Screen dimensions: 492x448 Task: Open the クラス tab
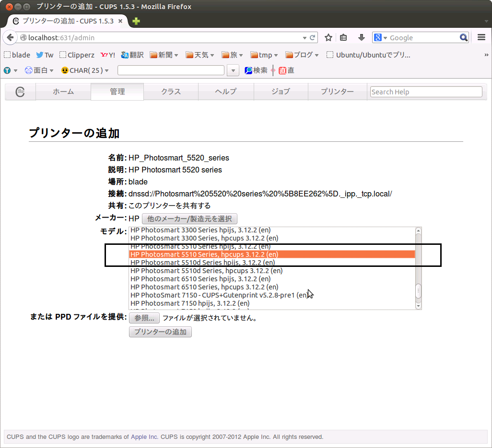171,92
